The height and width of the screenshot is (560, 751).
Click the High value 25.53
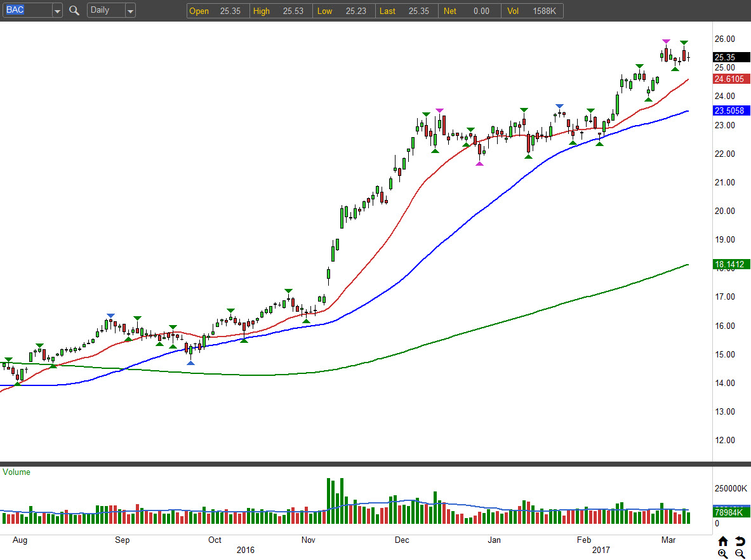(x=293, y=11)
